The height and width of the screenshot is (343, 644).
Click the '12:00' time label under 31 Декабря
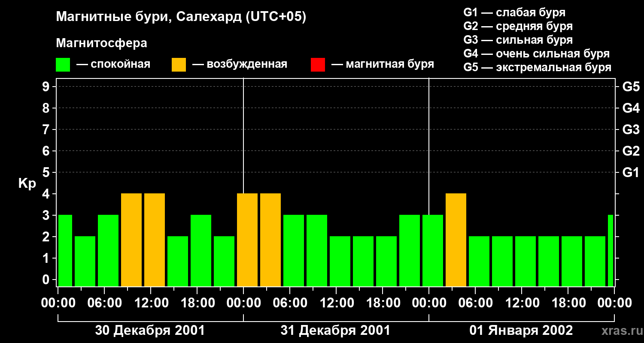[336, 303]
